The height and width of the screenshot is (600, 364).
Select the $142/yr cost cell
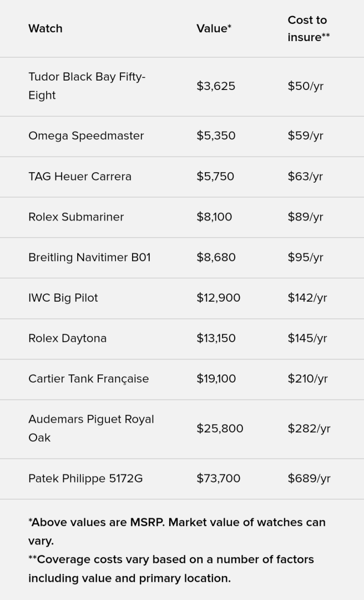307,298
